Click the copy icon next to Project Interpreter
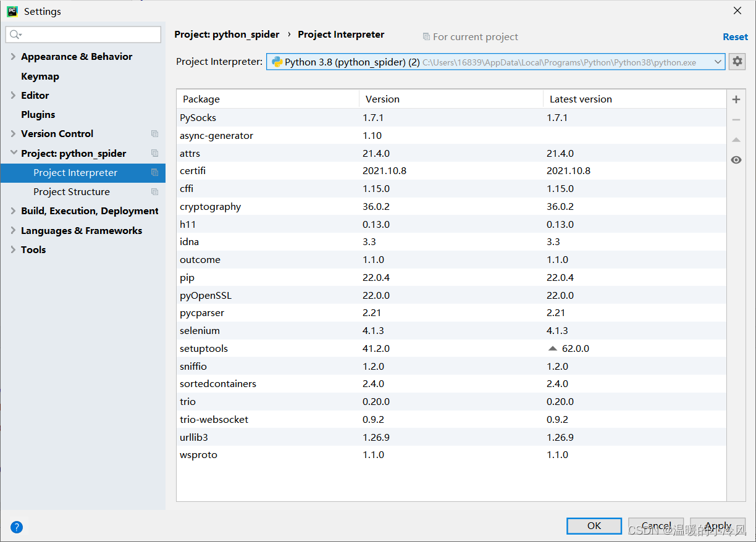756x542 pixels. (x=154, y=173)
